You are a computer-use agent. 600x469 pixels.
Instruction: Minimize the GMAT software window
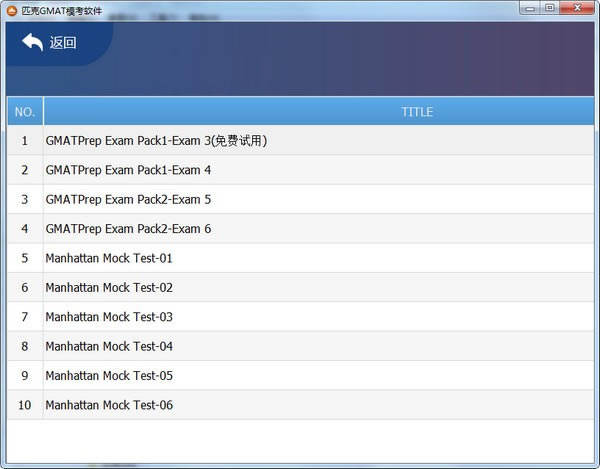click(x=530, y=8)
